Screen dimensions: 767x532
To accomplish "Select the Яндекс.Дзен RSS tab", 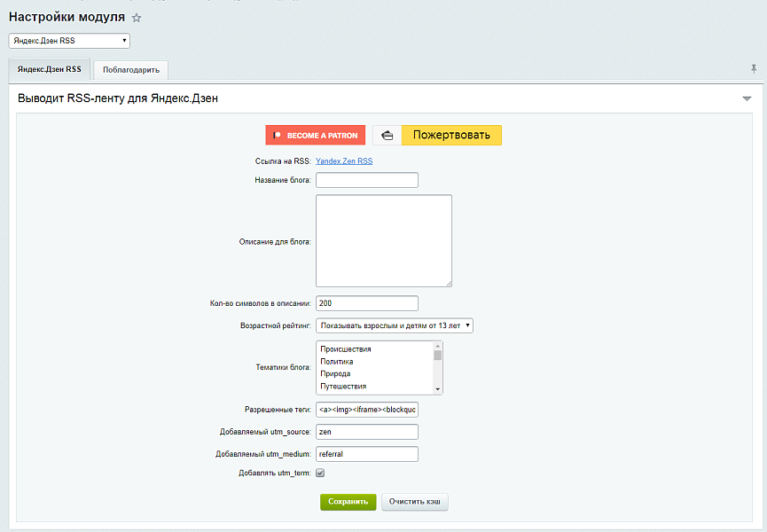I will point(50,69).
